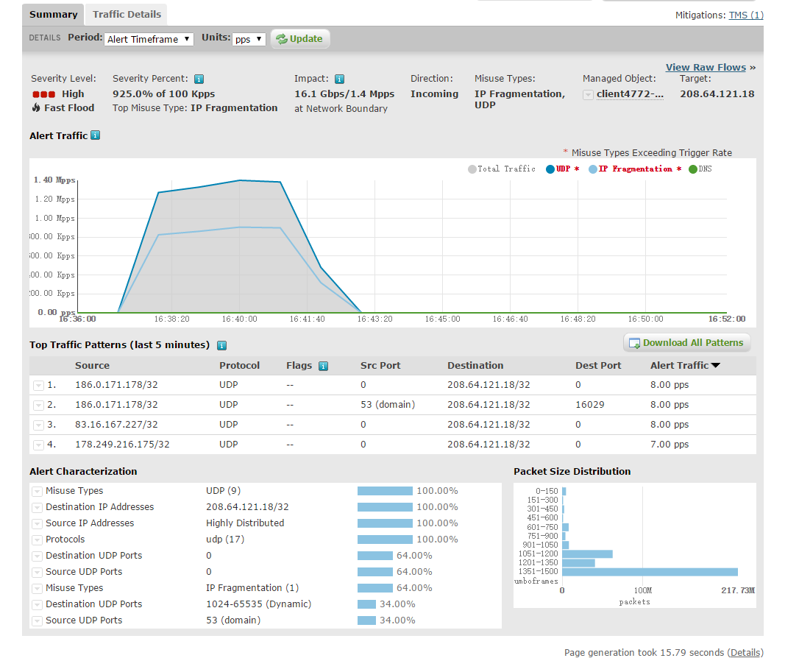Expand traffic pattern row 1 menu
This screenshot has width=799, height=672.
(38, 386)
